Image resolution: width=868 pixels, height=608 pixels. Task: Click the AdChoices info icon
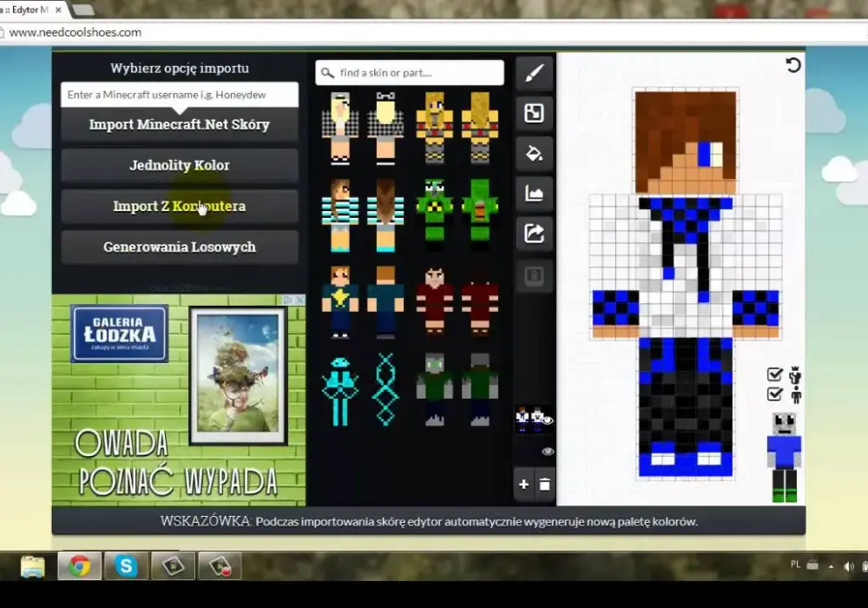[x=288, y=300]
